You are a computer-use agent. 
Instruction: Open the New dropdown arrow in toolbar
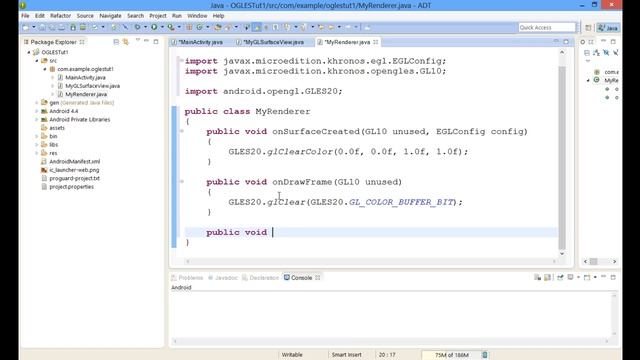coord(34,27)
